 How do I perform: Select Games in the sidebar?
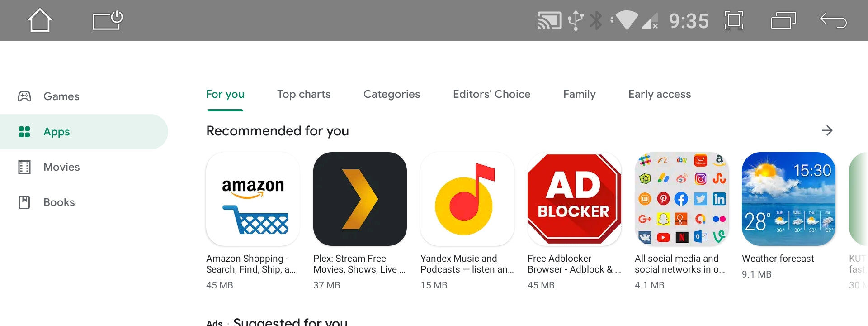click(x=61, y=96)
